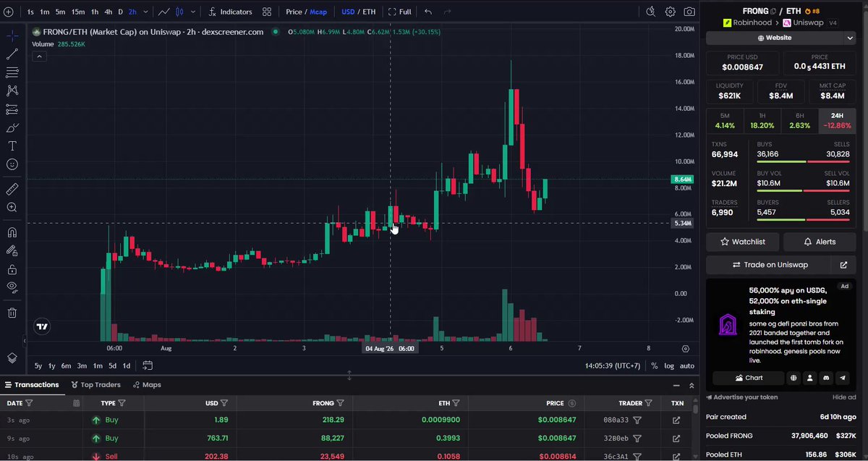Screen dimensions: 868x461
Task: Select the 1H stats tab
Action: pos(762,120)
